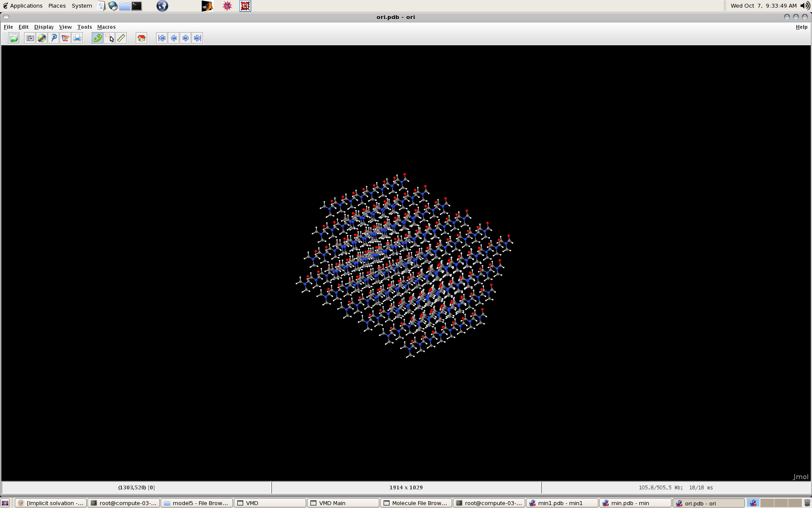Click the Open file folder icon
The height and width of the screenshot is (508, 812).
[x=14, y=38]
